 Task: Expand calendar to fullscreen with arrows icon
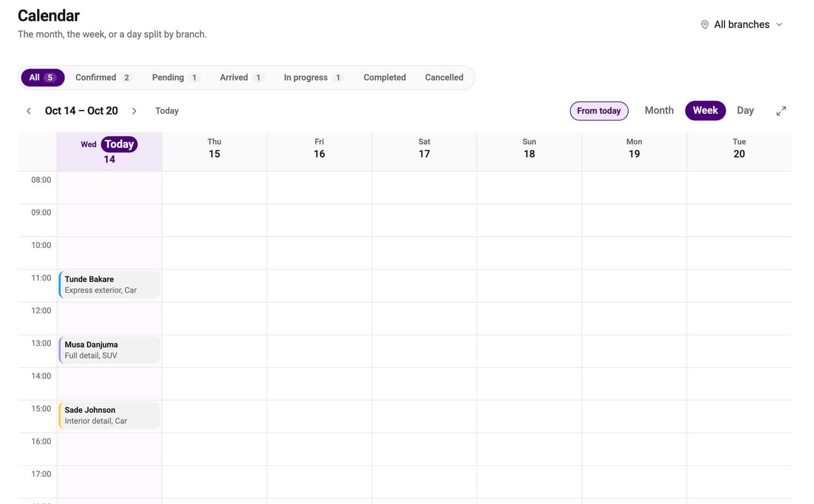click(x=781, y=111)
